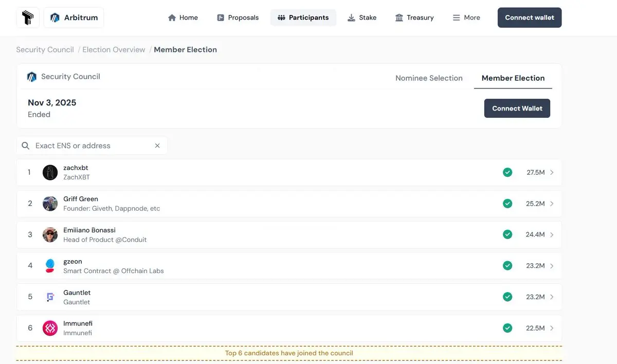
Task: Click 'Top 6 candidates have joined the council' banner
Action: point(289,353)
